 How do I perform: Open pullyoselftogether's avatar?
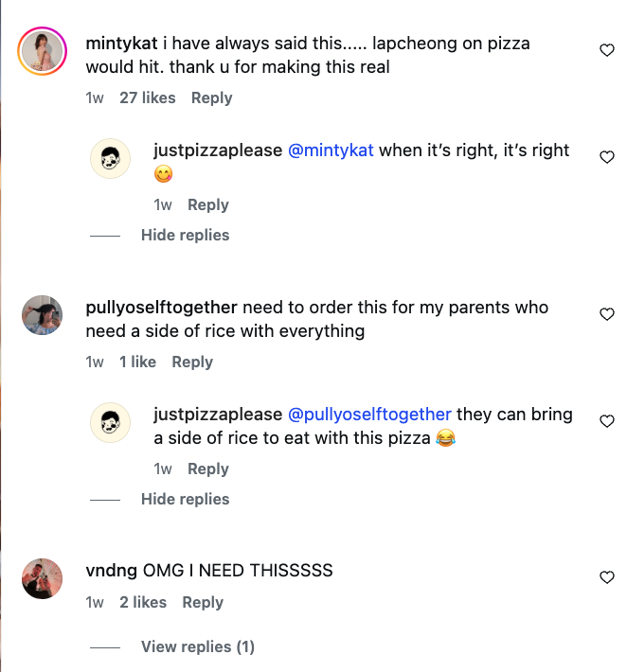(42, 315)
